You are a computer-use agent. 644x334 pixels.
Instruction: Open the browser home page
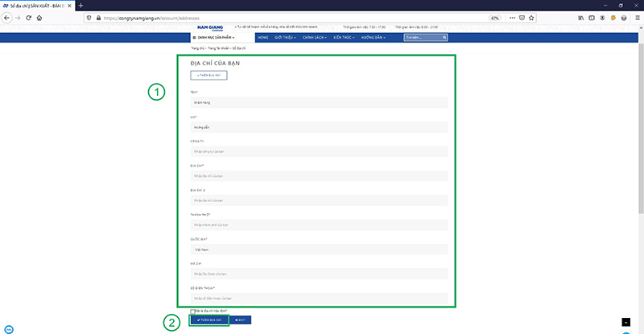tap(39, 18)
